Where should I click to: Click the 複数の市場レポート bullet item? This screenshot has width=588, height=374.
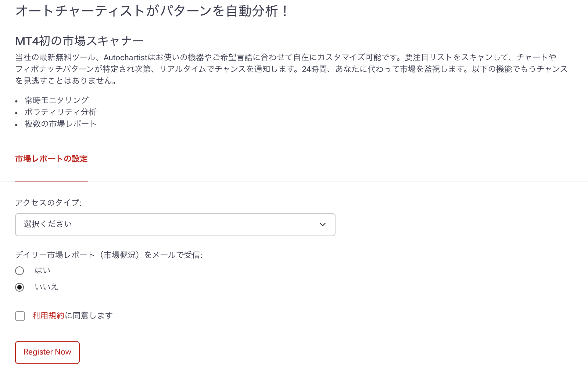pyautogui.click(x=61, y=124)
